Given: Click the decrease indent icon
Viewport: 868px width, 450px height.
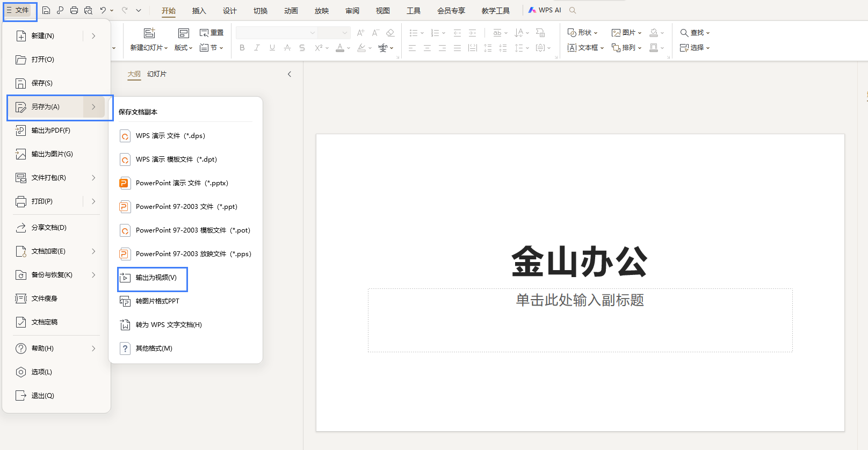Looking at the screenshot, I should (457, 33).
